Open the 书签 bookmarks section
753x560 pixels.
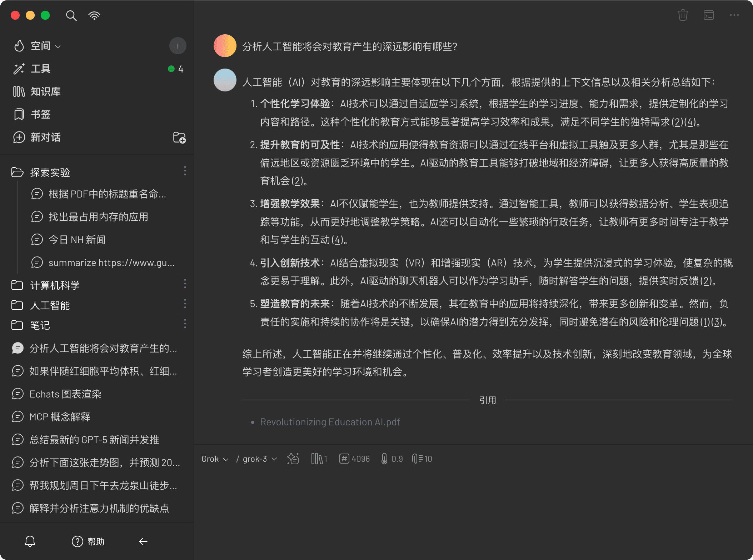(x=40, y=115)
